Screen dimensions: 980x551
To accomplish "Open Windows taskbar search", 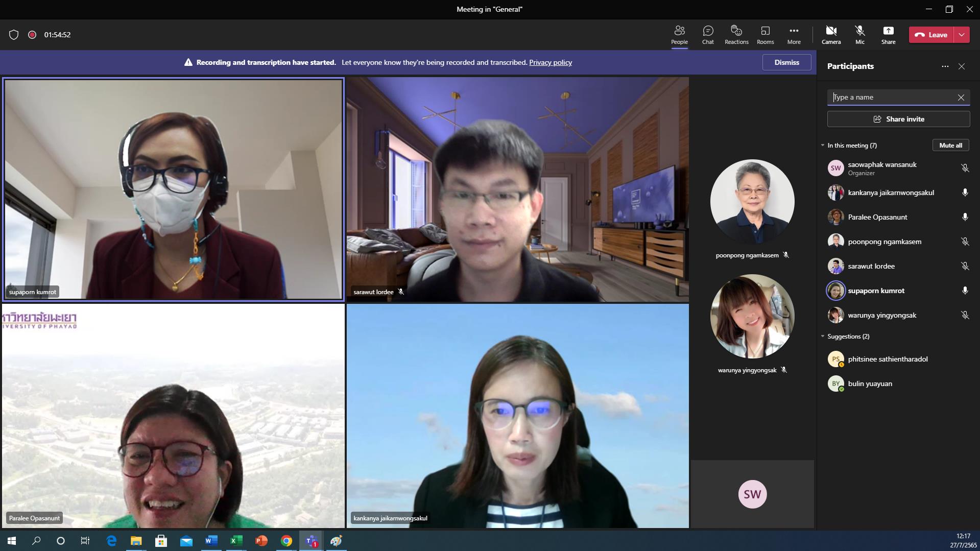I will pos(36,541).
